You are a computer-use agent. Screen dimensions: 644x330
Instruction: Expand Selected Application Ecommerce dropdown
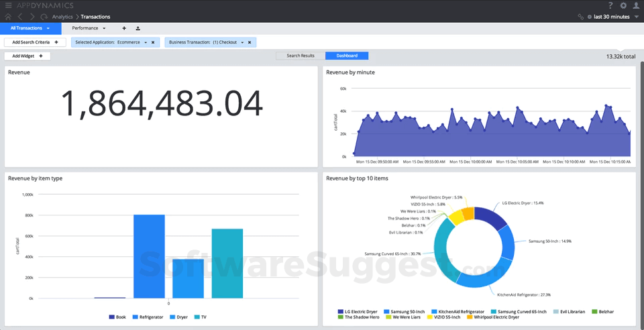146,42
